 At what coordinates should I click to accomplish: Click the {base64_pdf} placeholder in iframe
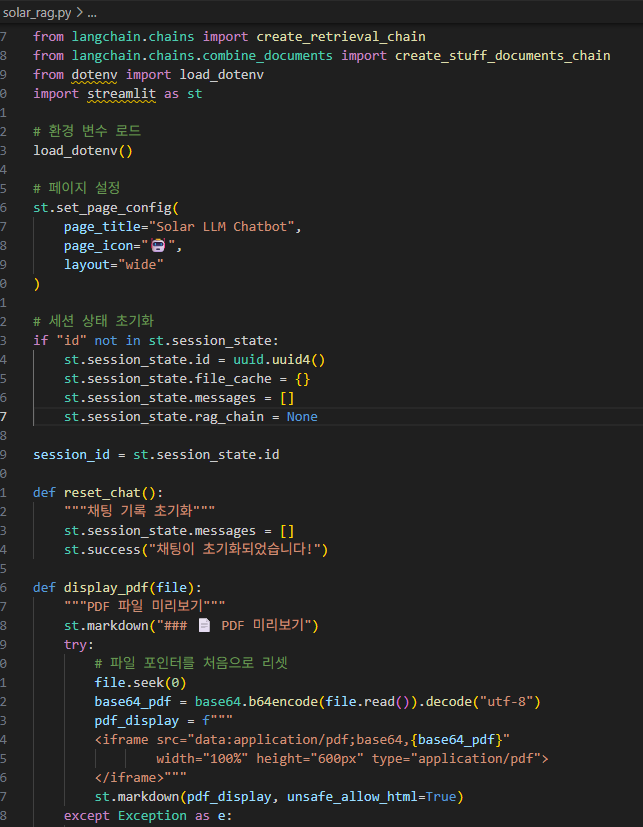point(456,739)
